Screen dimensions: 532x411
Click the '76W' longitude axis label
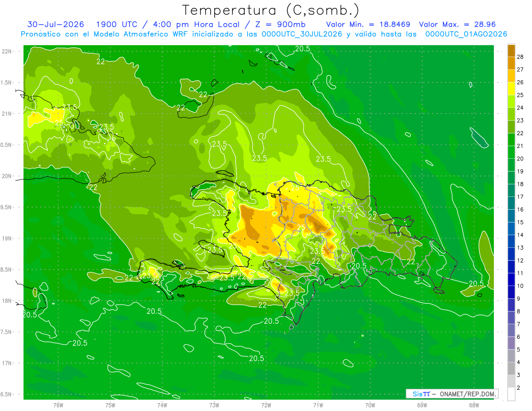tap(58, 405)
